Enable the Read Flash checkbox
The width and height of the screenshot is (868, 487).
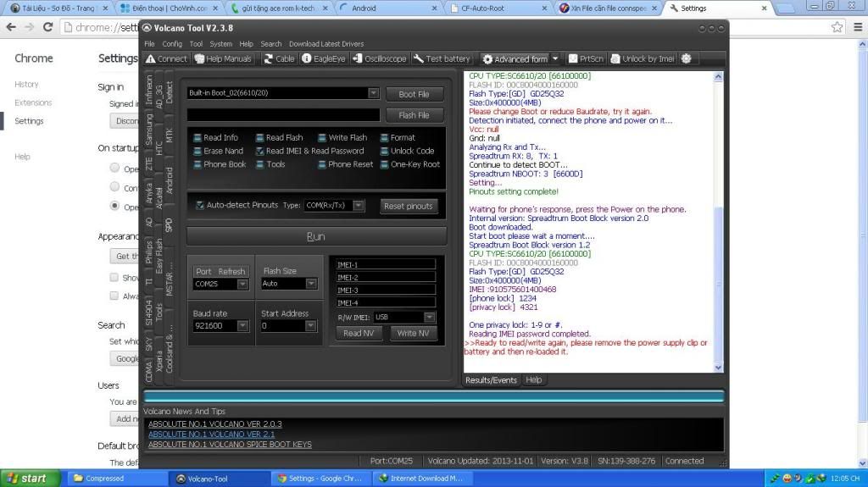coord(259,138)
